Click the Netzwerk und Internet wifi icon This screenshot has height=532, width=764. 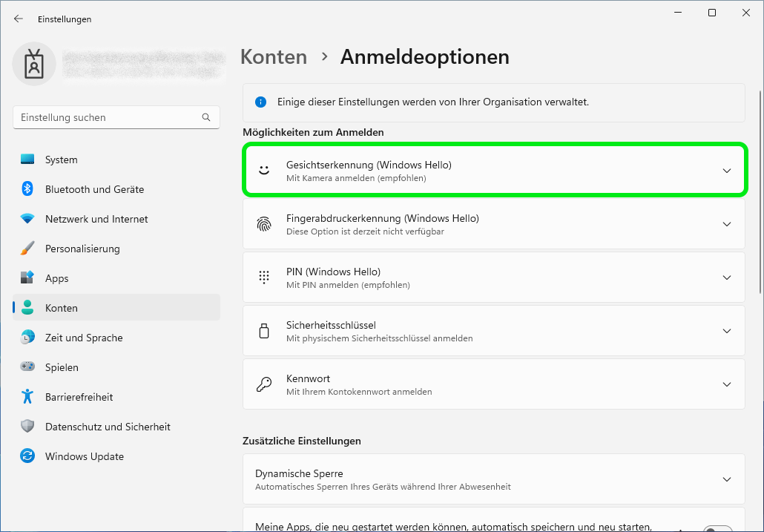tap(27, 219)
